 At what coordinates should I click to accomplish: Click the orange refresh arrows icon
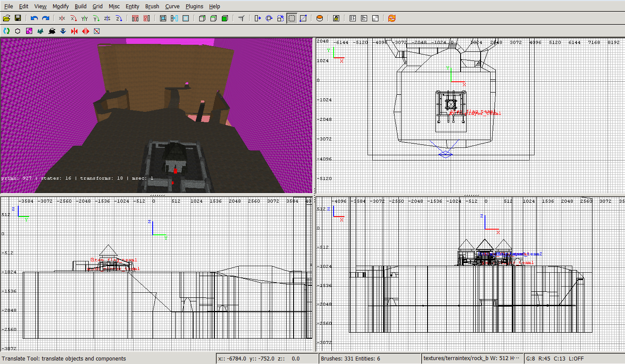(392, 18)
